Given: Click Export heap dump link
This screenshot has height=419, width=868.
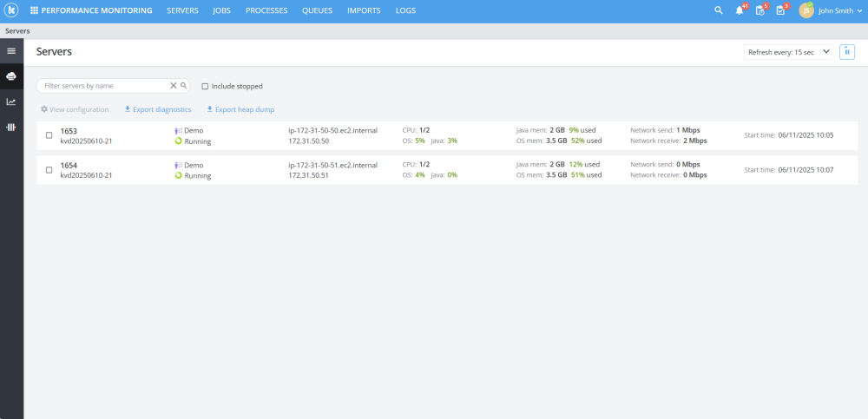Looking at the screenshot, I should pyautogui.click(x=240, y=109).
